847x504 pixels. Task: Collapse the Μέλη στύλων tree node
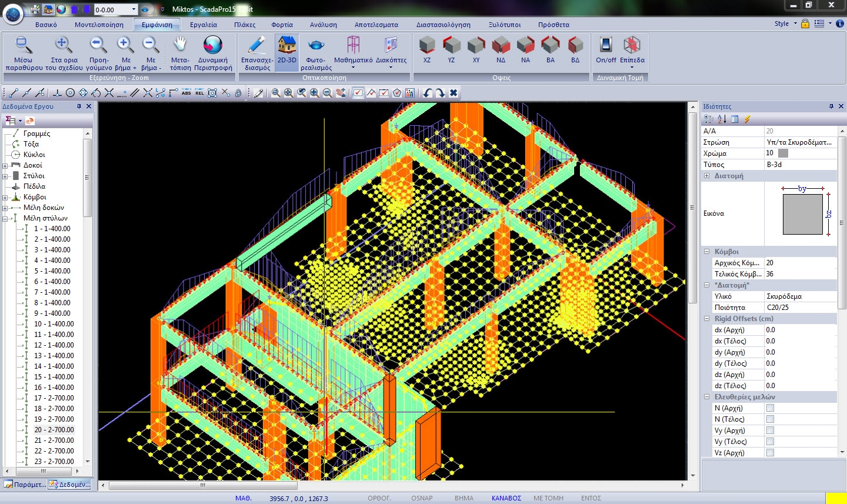(x=5, y=218)
